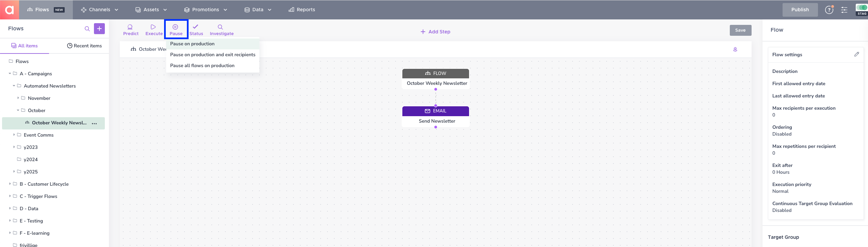Image resolution: width=868 pixels, height=247 pixels.
Task: Select the root Flows folder
Action: (x=22, y=61)
